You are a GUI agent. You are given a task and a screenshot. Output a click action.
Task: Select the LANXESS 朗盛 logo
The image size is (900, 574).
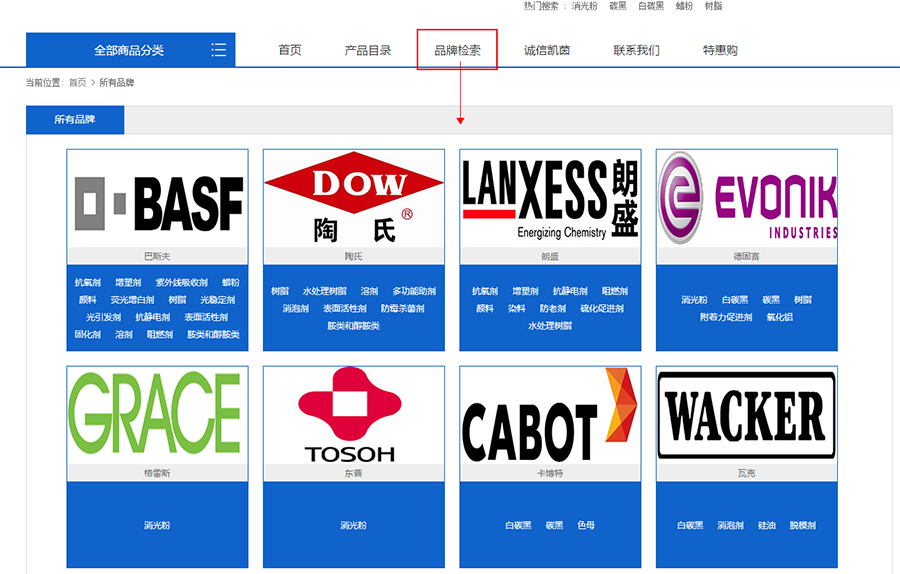(550, 199)
